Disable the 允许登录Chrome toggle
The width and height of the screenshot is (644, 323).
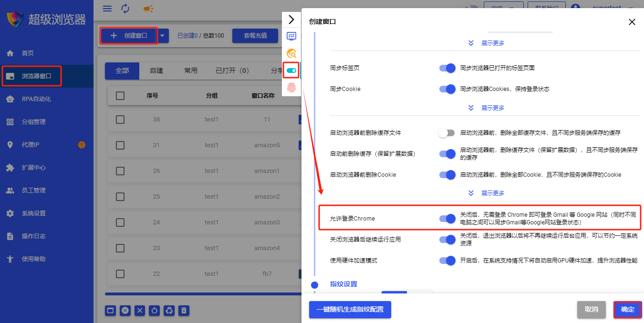(447, 219)
